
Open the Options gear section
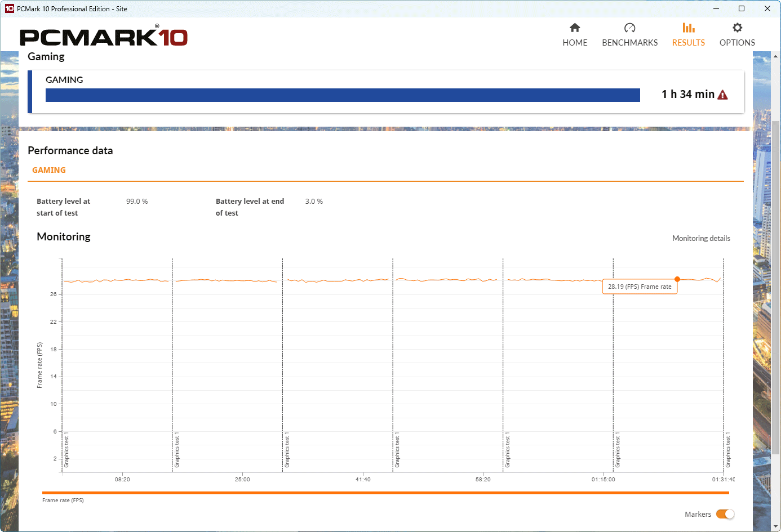(x=737, y=35)
